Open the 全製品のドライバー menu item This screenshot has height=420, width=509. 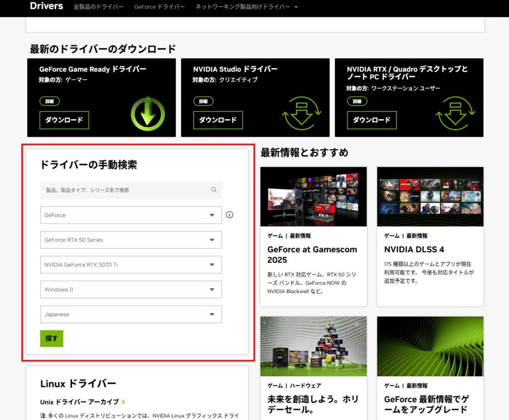[98, 7]
